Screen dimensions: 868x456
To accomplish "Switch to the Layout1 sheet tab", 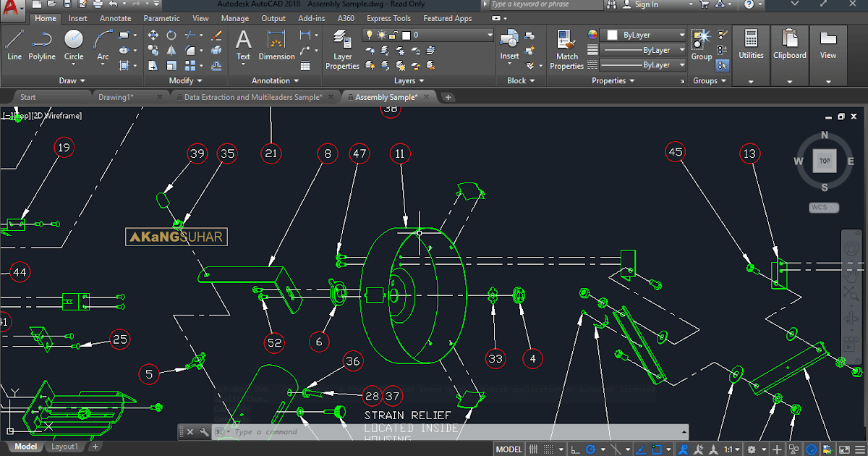I will point(64,447).
